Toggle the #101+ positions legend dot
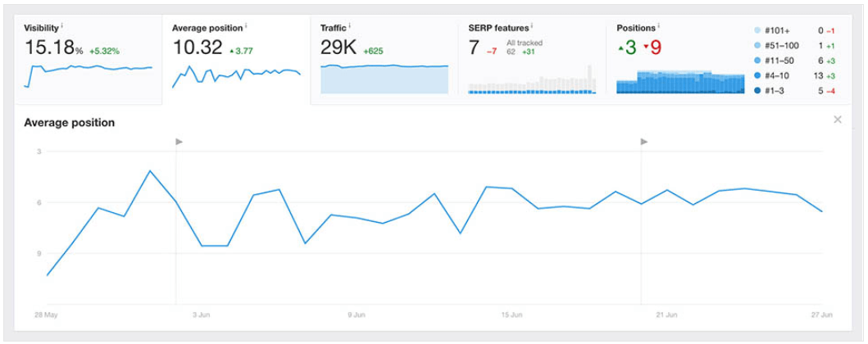 [757, 30]
